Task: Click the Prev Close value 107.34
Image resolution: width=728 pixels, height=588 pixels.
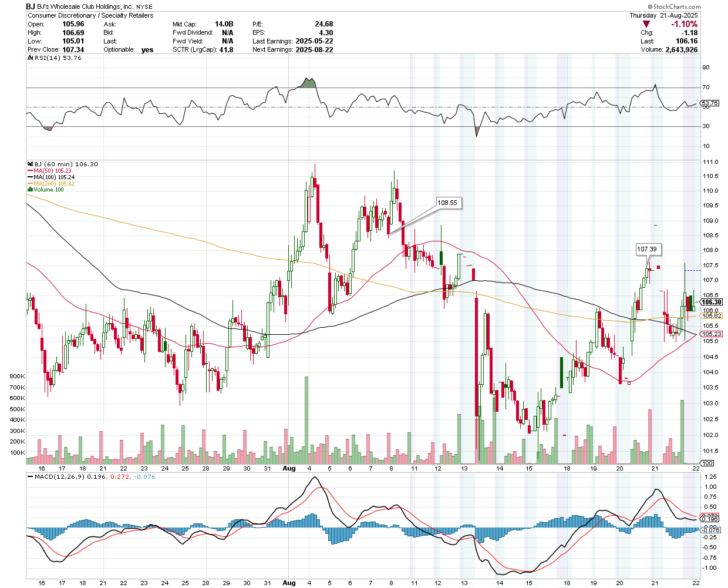Action: (73, 50)
